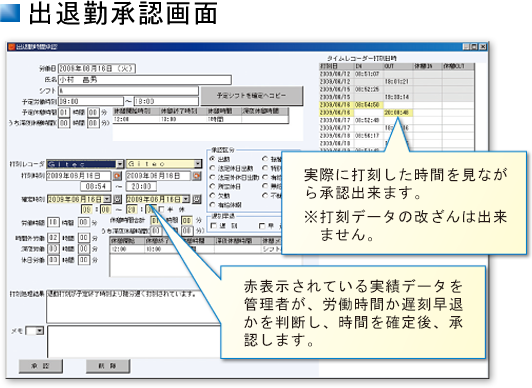Viewport: 532px width, 388px height.
Task: Click the 休憩終了時刻 header in upper break table
Action: (x=183, y=111)
